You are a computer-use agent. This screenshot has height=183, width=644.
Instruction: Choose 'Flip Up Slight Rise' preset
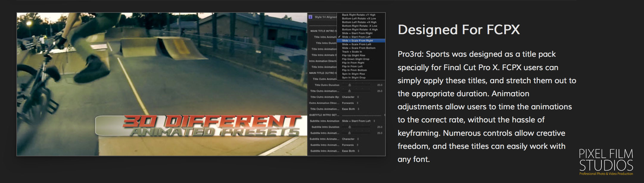pyautogui.click(x=353, y=56)
